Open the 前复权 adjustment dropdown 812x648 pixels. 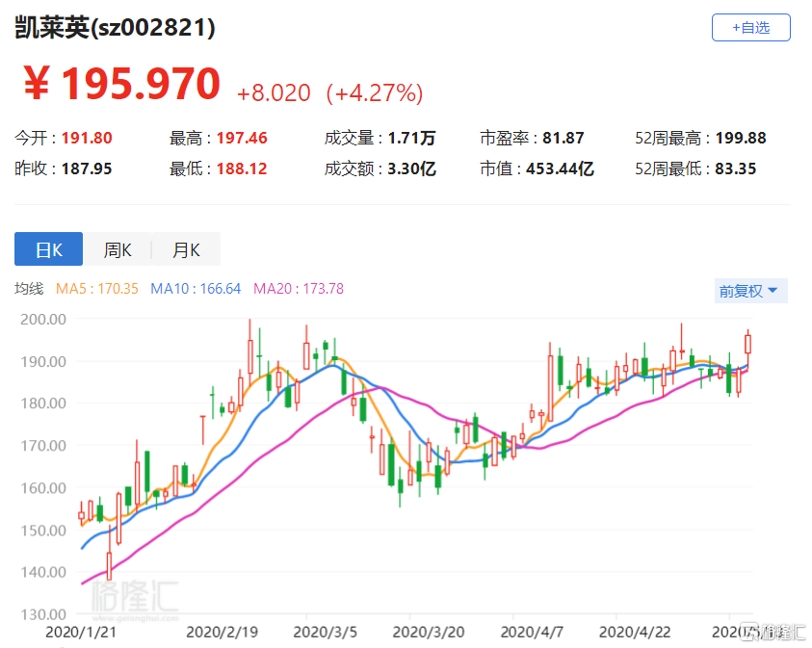751,291
